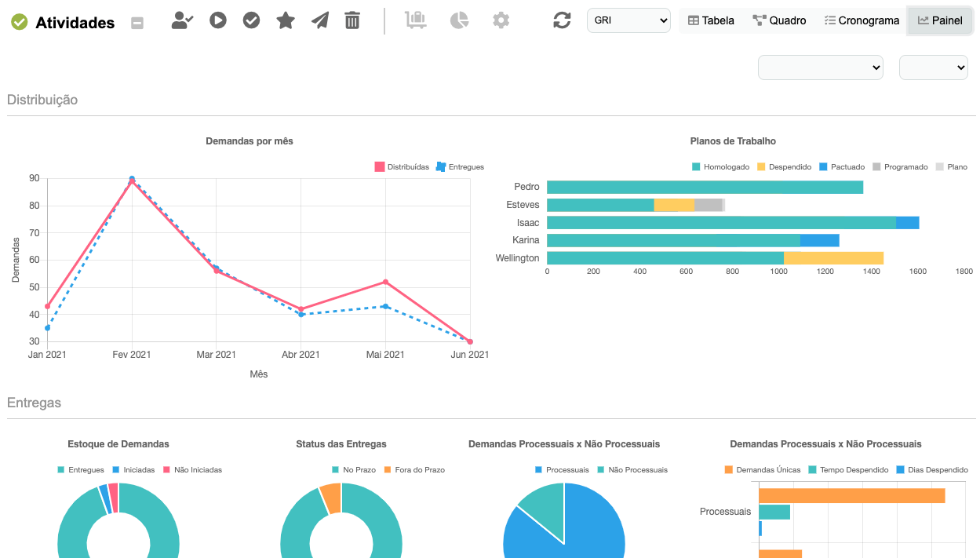Click the Status das Entregas title
Viewport: 980px width, 558px height.
click(x=341, y=444)
